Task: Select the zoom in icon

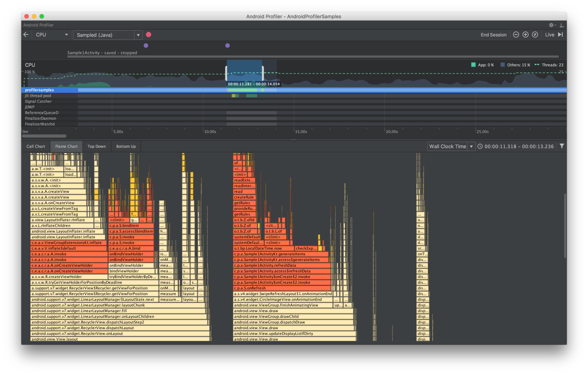Action: [x=525, y=34]
